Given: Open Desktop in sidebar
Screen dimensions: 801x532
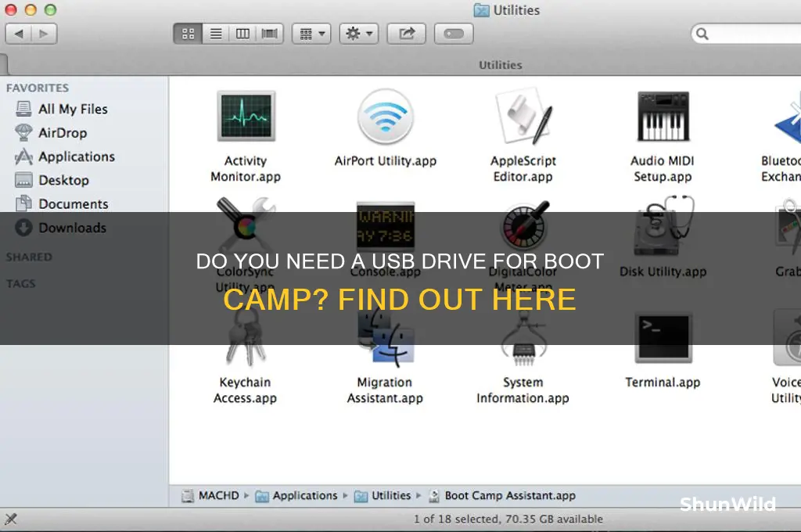Looking at the screenshot, I should (x=52, y=180).
